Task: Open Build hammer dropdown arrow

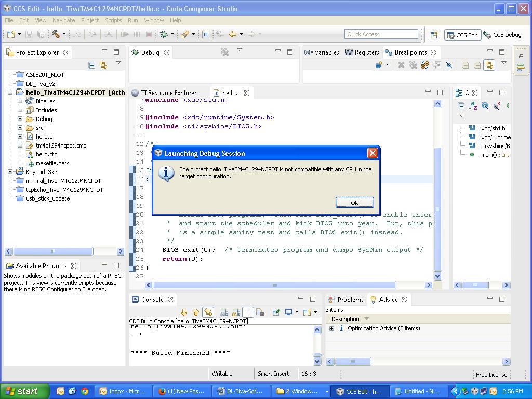Action: (x=64, y=34)
